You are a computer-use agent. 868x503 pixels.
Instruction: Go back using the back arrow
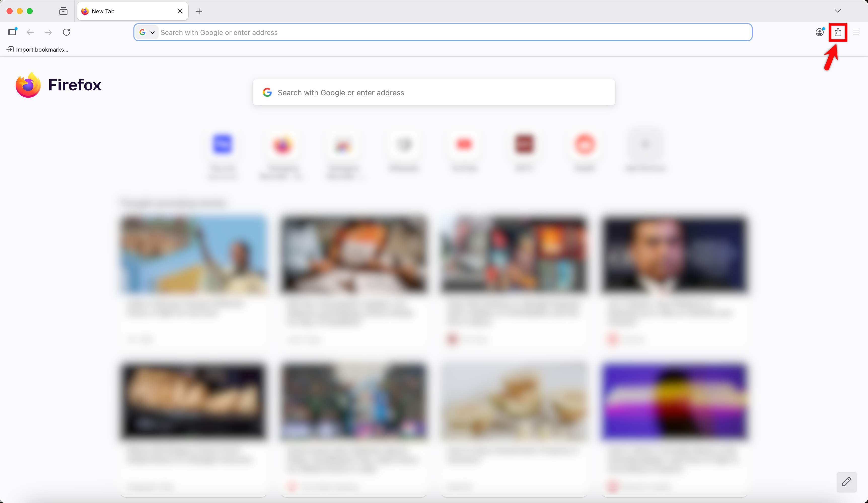pyautogui.click(x=30, y=32)
